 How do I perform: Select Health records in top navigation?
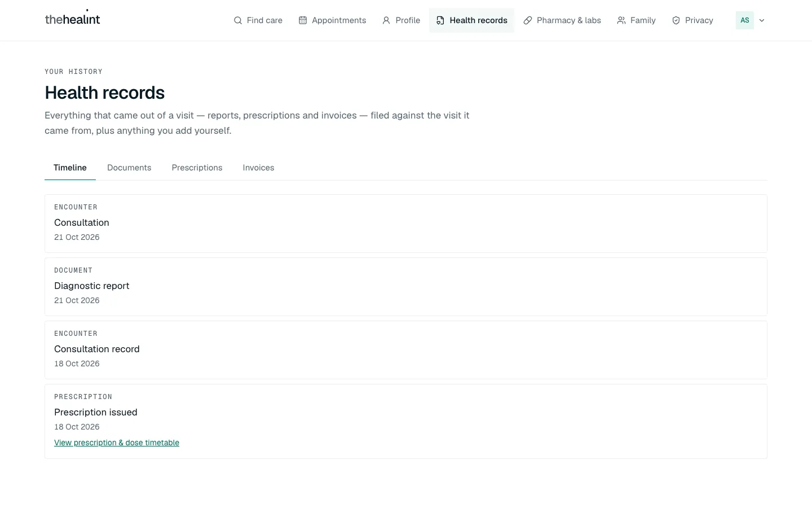point(471,20)
